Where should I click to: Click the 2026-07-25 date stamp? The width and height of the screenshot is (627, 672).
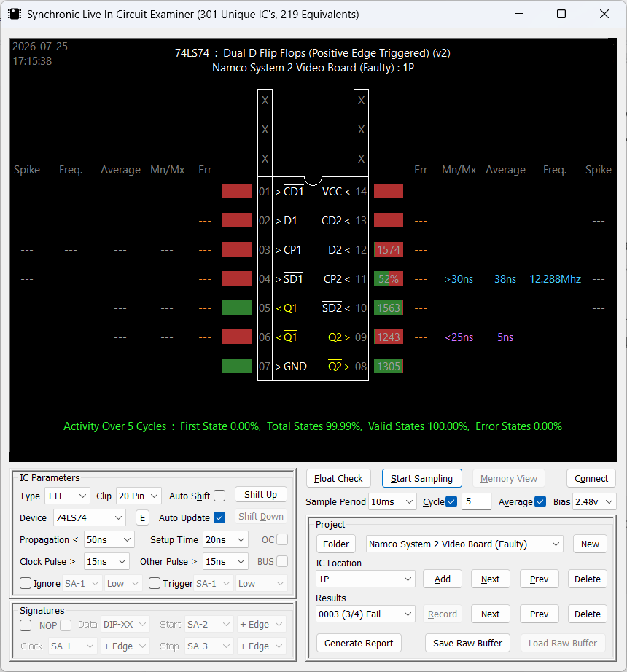coord(40,47)
